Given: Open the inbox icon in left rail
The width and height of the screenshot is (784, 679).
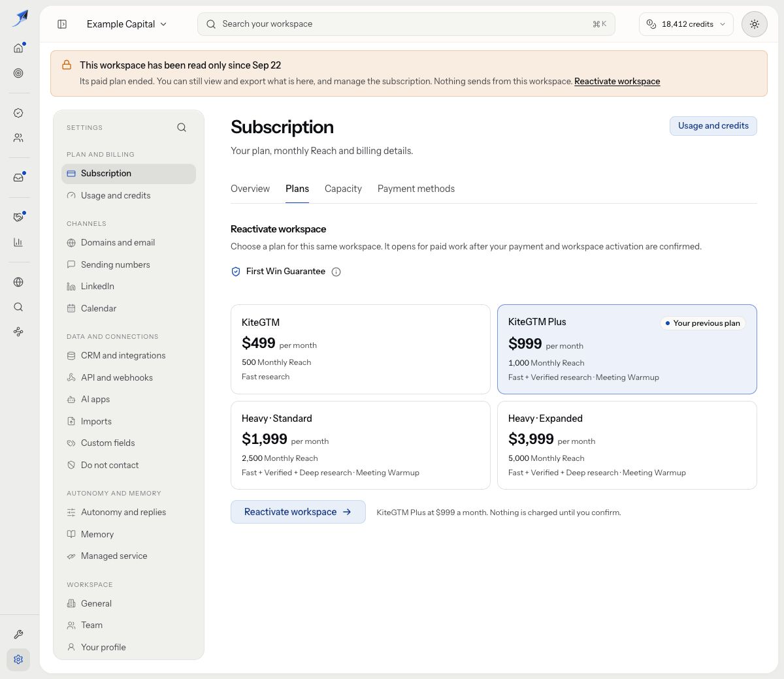Looking at the screenshot, I should (18, 178).
